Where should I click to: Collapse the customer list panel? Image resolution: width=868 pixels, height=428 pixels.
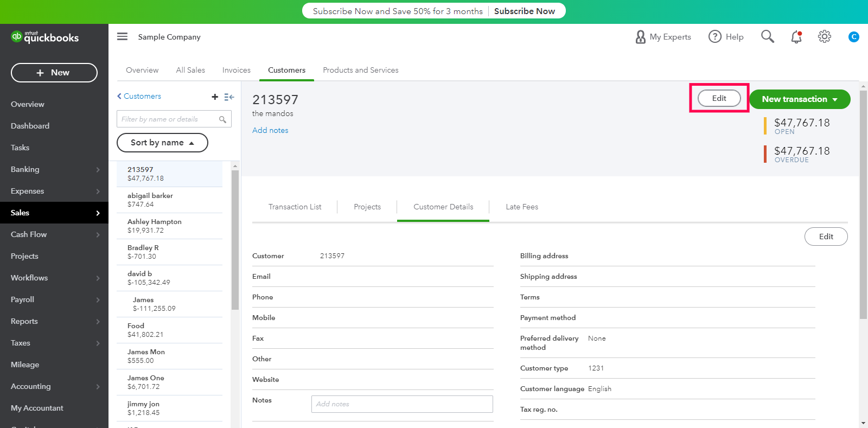coord(229,97)
